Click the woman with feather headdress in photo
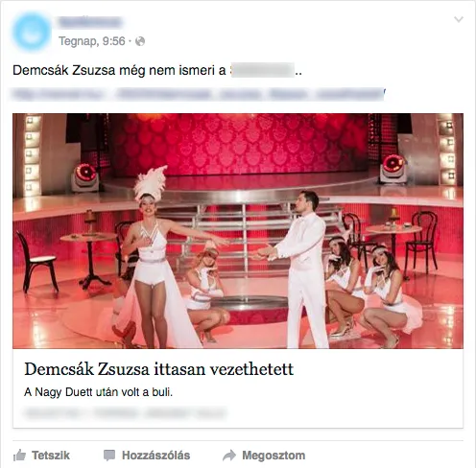 tap(154, 258)
